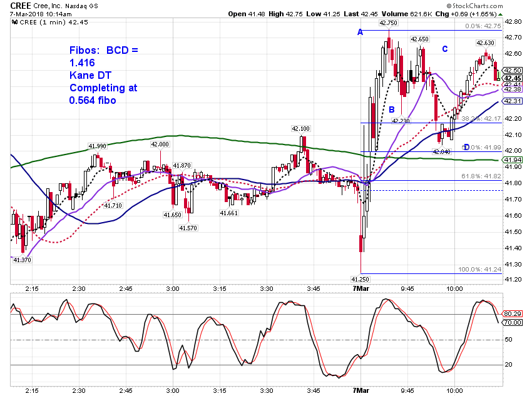This screenshot has height=396, width=532.
Task: Click the dark blue 42.31 moving average tag
Action: pos(513,101)
